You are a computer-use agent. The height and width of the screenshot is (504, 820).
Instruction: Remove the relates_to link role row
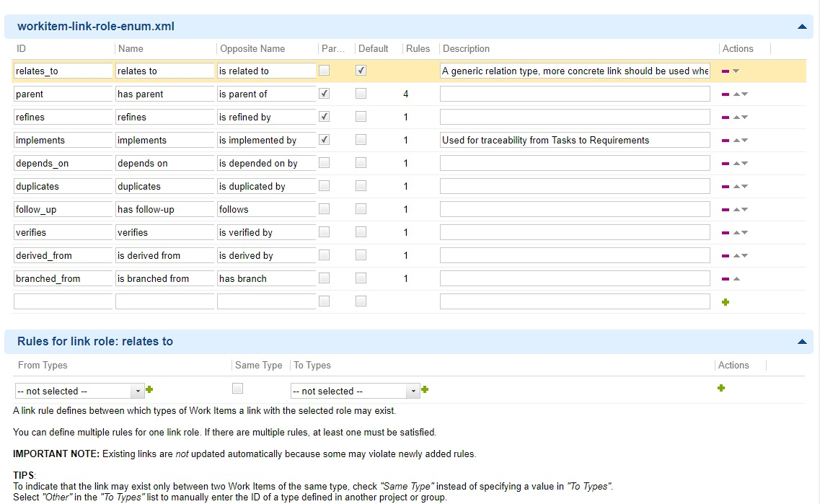click(725, 71)
